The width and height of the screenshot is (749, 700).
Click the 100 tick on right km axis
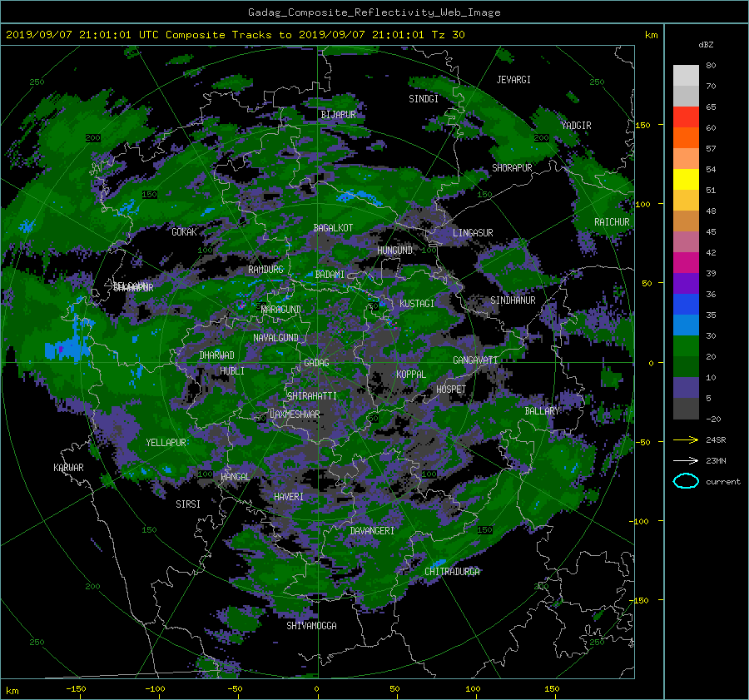pos(643,205)
